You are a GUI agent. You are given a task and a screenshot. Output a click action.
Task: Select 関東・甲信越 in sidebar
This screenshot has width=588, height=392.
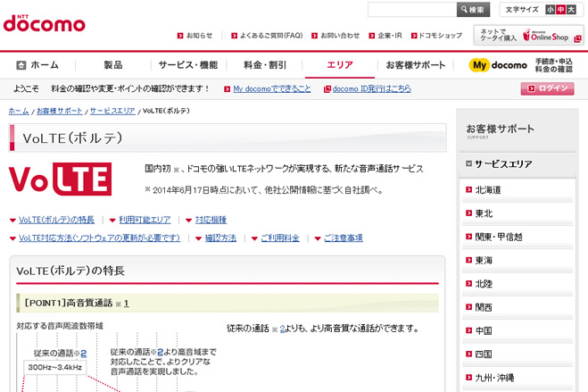click(x=499, y=238)
